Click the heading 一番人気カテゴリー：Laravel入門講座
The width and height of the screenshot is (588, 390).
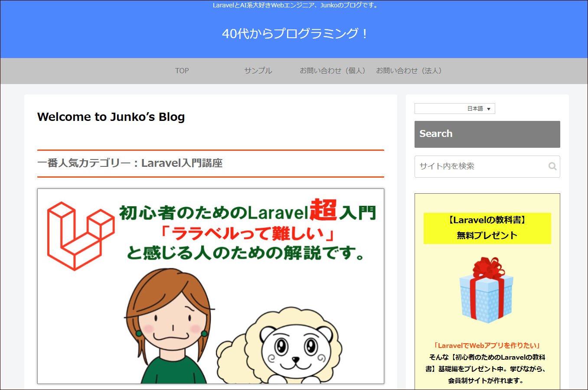pyautogui.click(x=130, y=163)
